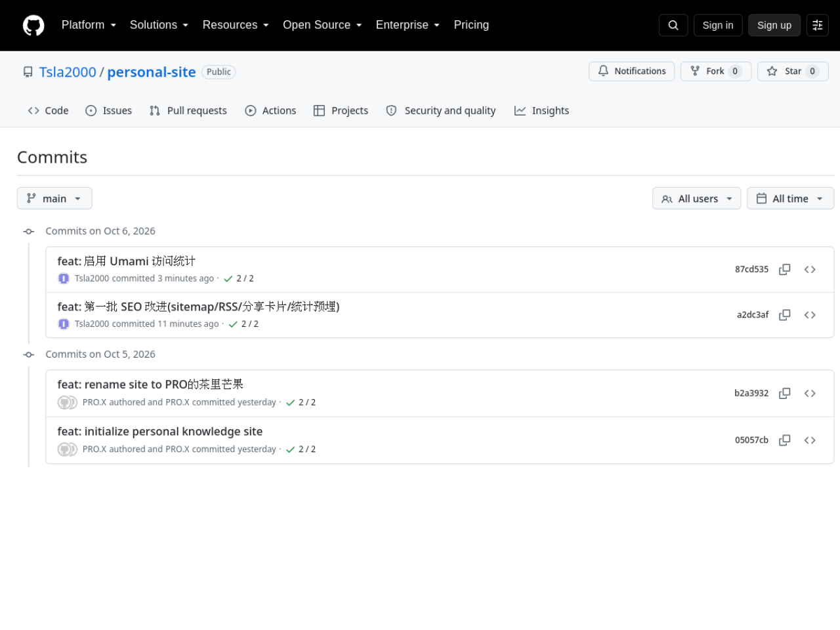Click Tsla2000 avatar on SEO commit
The width and height of the screenshot is (840, 630).
(64, 324)
